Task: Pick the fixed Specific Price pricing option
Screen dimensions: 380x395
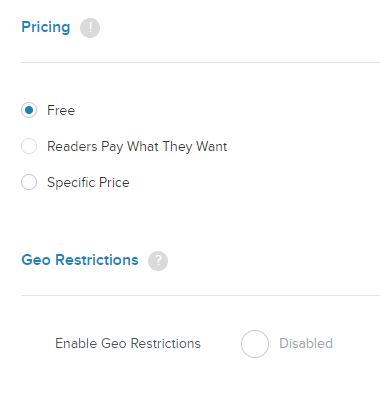Action: [x=29, y=182]
